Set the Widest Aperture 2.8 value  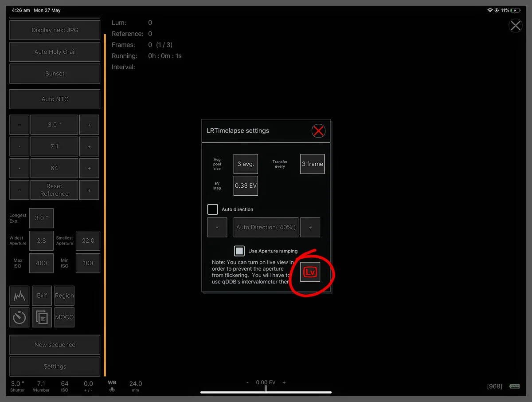click(41, 240)
